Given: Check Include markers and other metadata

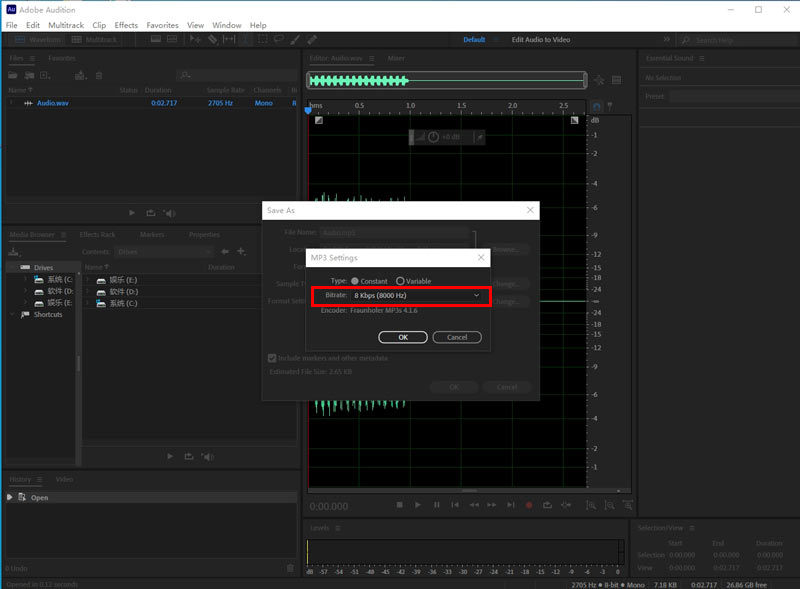Looking at the screenshot, I should (x=272, y=358).
